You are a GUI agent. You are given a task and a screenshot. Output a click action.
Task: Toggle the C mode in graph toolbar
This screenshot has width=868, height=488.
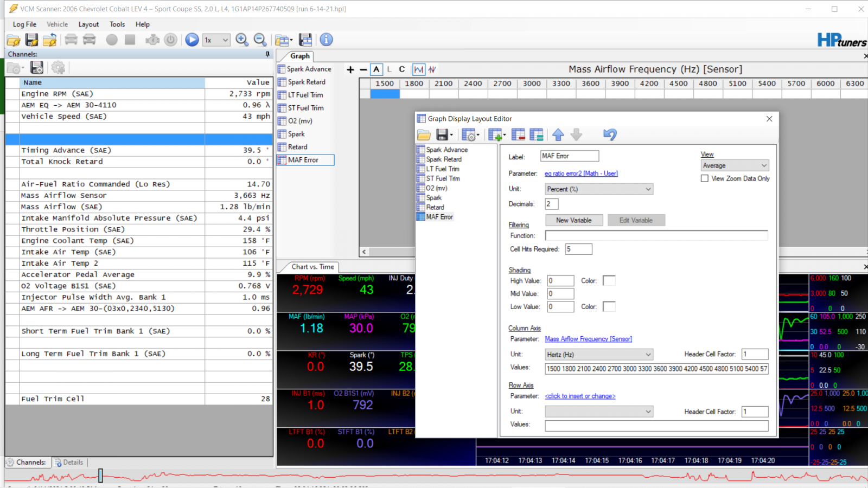pyautogui.click(x=402, y=69)
